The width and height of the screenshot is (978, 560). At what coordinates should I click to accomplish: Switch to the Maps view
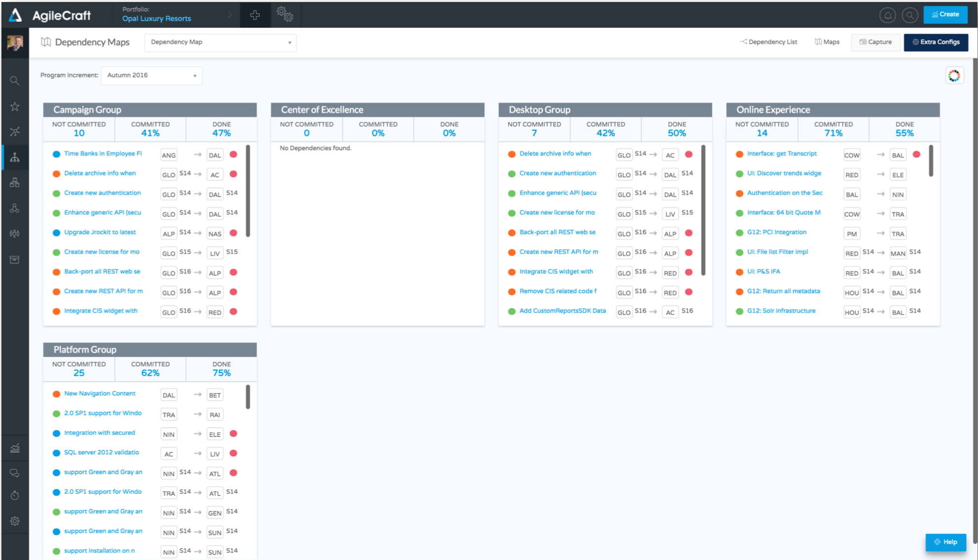tap(827, 42)
